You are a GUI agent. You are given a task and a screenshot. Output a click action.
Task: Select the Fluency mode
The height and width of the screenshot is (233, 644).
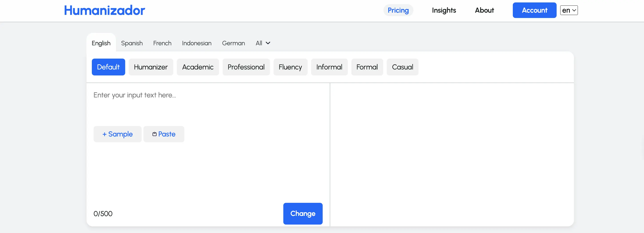(290, 67)
